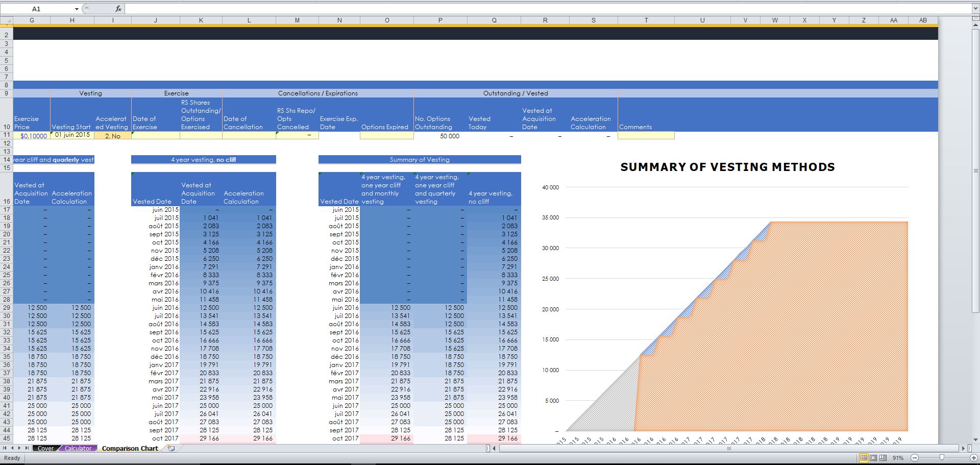The height and width of the screenshot is (465, 980).
Task: Go to last sheet with tab navigation arrow
Action: pyautogui.click(x=28, y=448)
